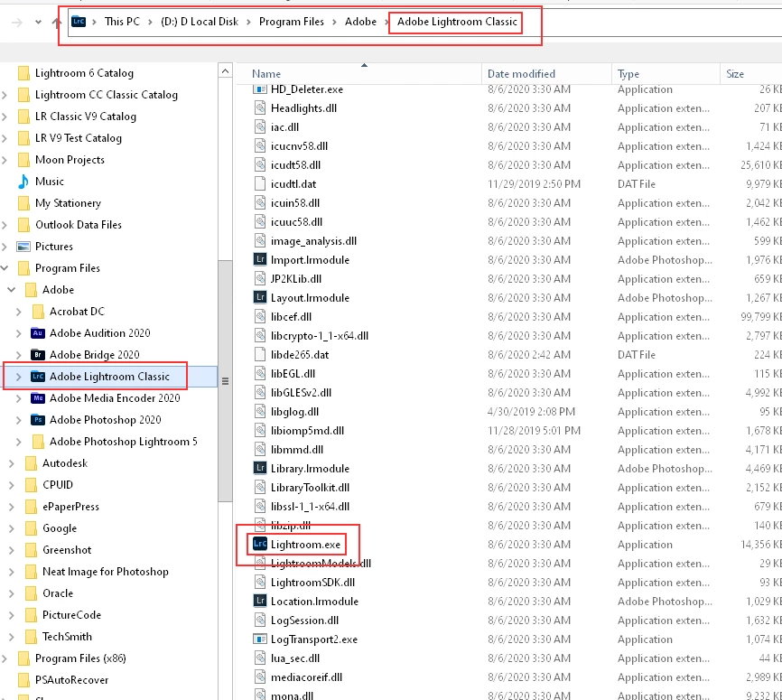Screen dimensions: 782x700
Task: Click the Greenshot folder icon
Action: coord(31,550)
